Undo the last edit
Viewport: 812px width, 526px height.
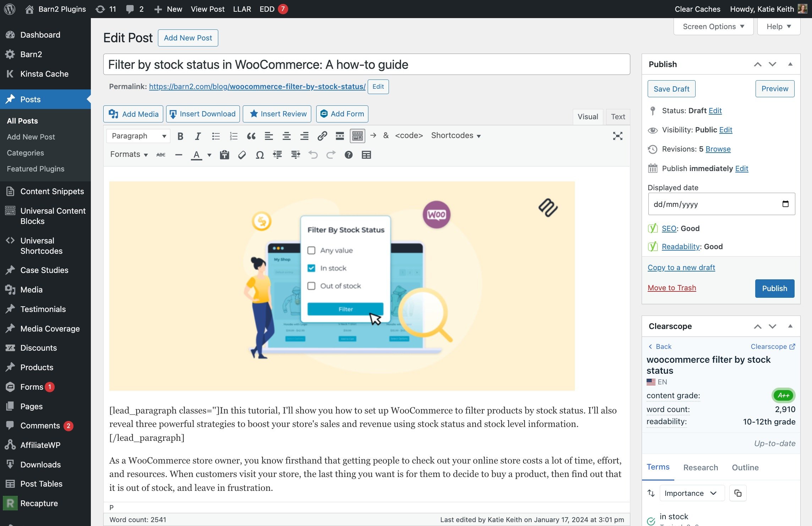point(313,155)
